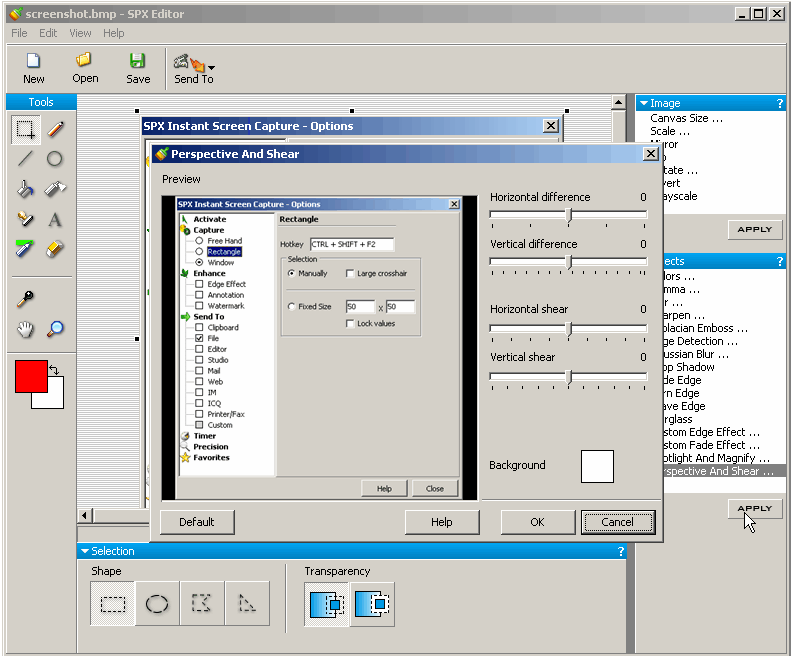Close the Perspective And Shear dialog

click(x=651, y=153)
